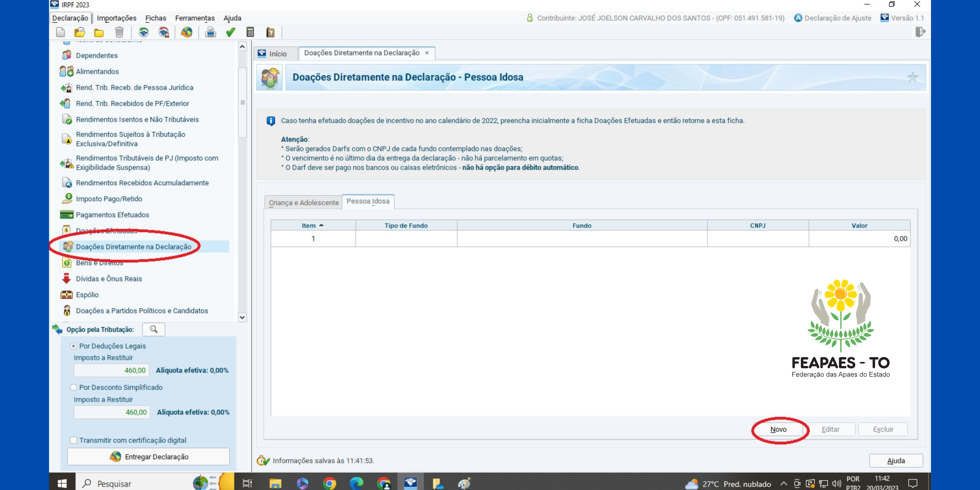Select Doações Diretamente na Declaração in sidebar

tap(134, 247)
